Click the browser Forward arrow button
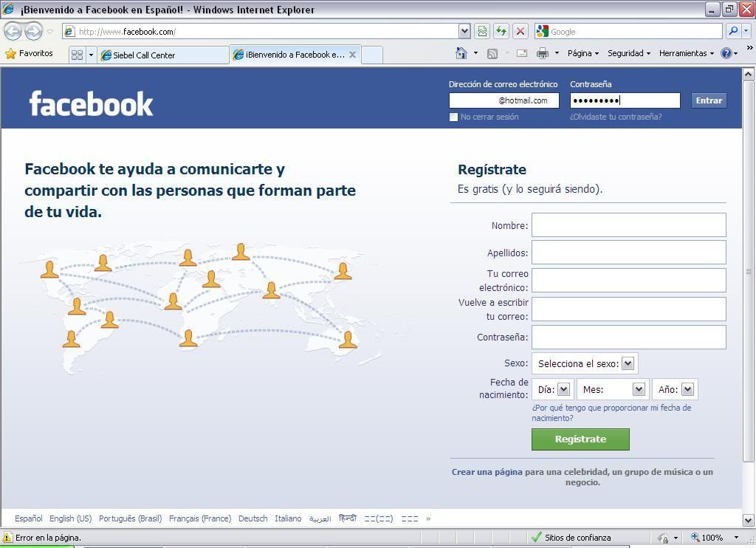Image resolution: width=756 pixels, height=548 pixels. [x=33, y=32]
